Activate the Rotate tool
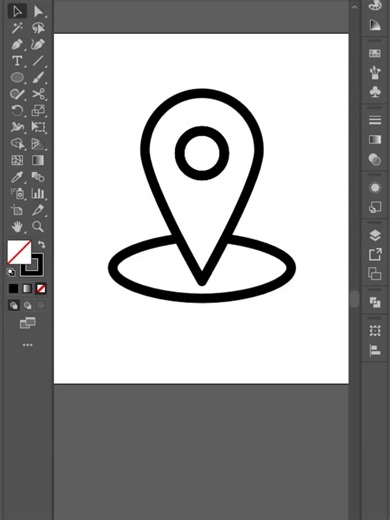This screenshot has height=520, width=390. (x=17, y=110)
